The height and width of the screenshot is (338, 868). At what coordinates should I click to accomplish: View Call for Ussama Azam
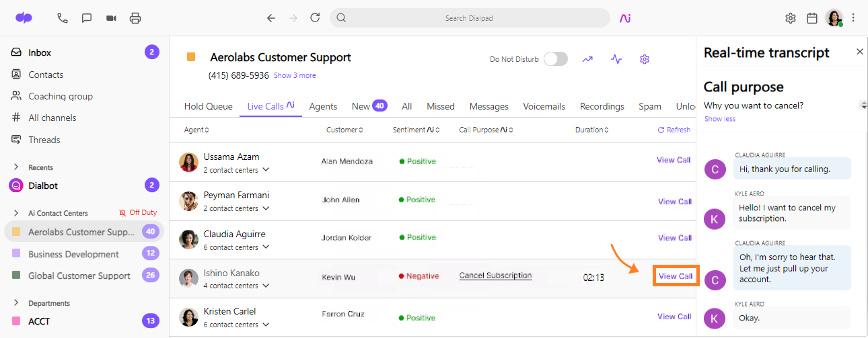[674, 160]
